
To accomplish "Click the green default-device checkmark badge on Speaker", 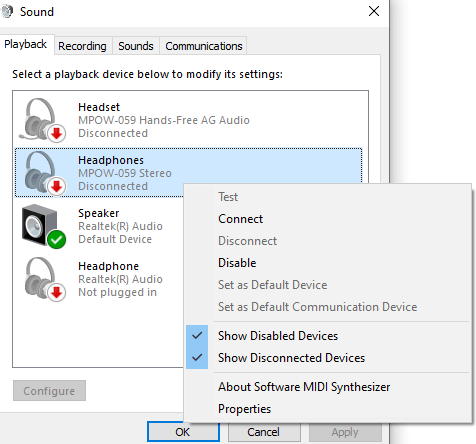I will [56, 239].
